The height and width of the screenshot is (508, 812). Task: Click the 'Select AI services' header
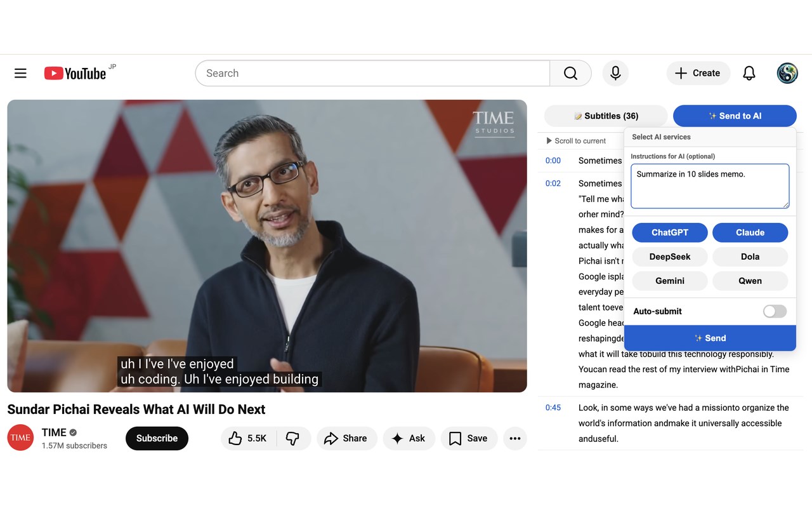[x=661, y=137]
